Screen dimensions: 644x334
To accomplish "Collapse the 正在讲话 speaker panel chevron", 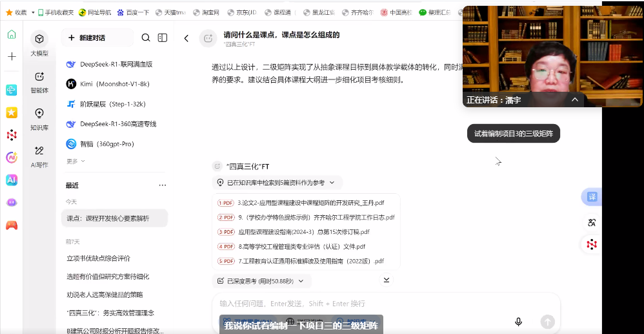I will pyautogui.click(x=574, y=100).
